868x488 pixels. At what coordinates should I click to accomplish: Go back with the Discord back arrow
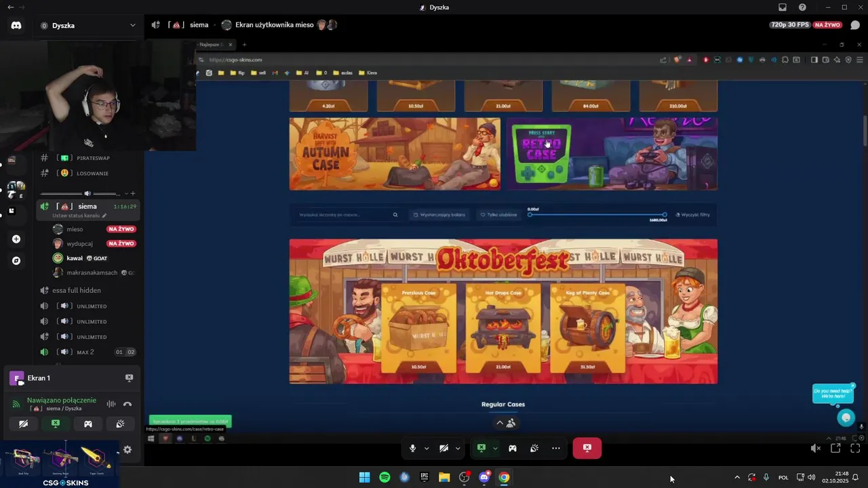9,7
